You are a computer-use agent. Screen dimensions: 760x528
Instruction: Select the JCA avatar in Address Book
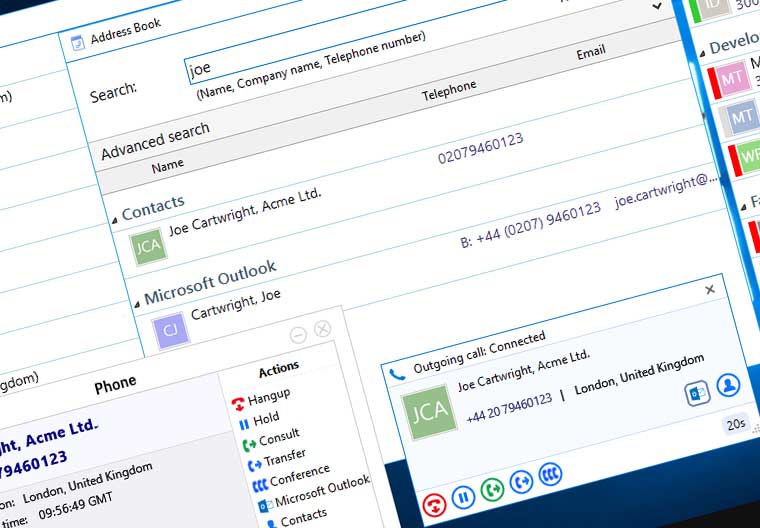click(x=149, y=246)
